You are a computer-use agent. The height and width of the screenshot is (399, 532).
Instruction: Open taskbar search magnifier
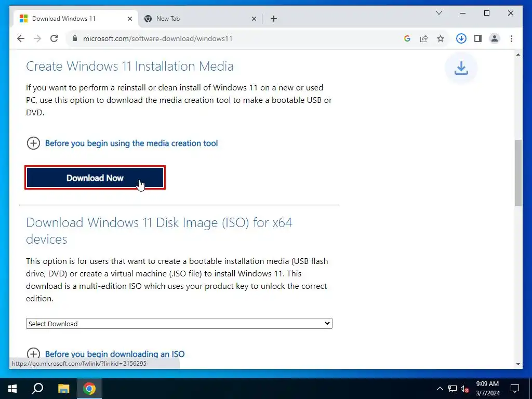tap(37, 389)
